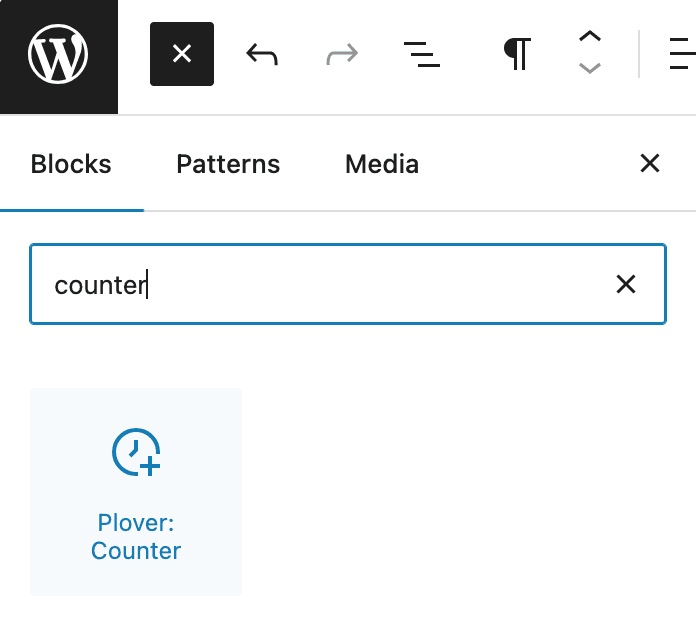The width and height of the screenshot is (696, 622).
Task: Click empty results area right of Counter block
Action: coord(460,492)
